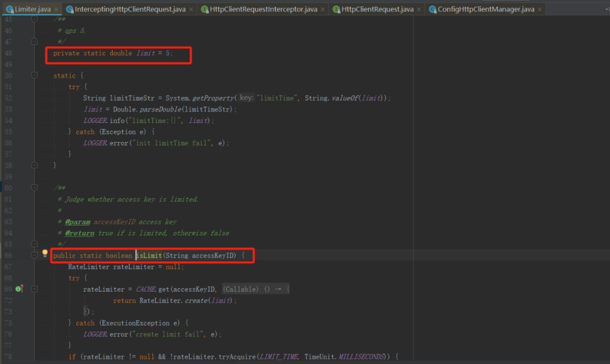
Task: Collapse the Javadoc starting at line 60
Action: 34,188
